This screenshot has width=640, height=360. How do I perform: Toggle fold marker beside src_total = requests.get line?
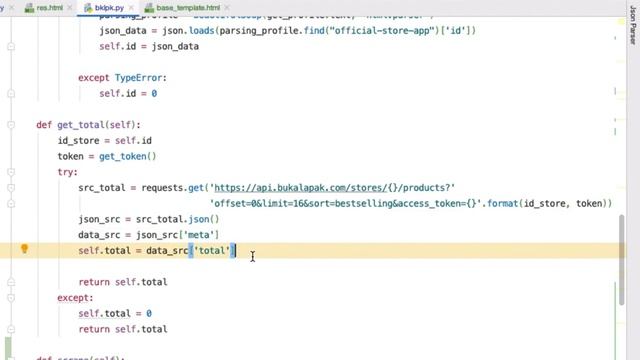(x=11, y=188)
